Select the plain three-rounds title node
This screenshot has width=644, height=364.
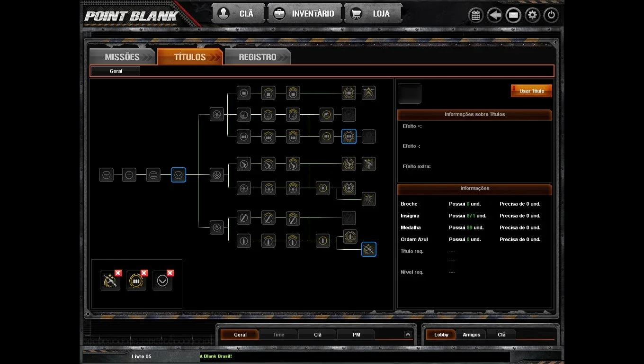tap(243, 136)
